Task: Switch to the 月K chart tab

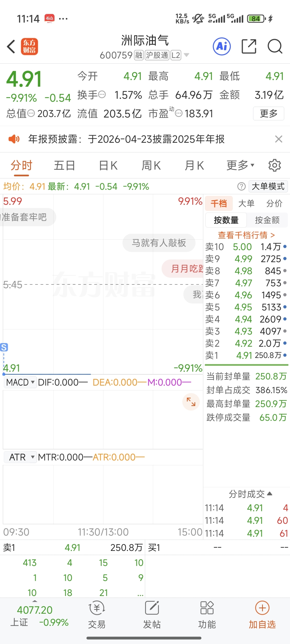Action: (x=194, y=165)
